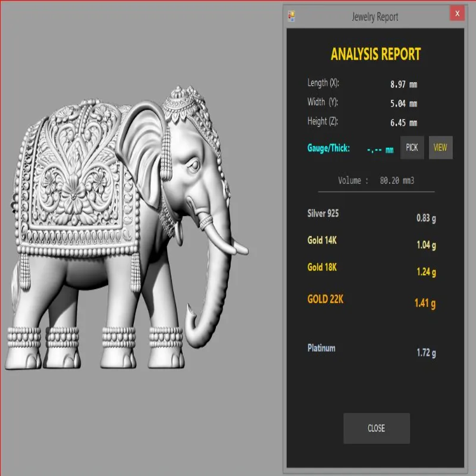Select the Gold 18K weight row
Screen dimensions: 476x476
pos(371,270)
